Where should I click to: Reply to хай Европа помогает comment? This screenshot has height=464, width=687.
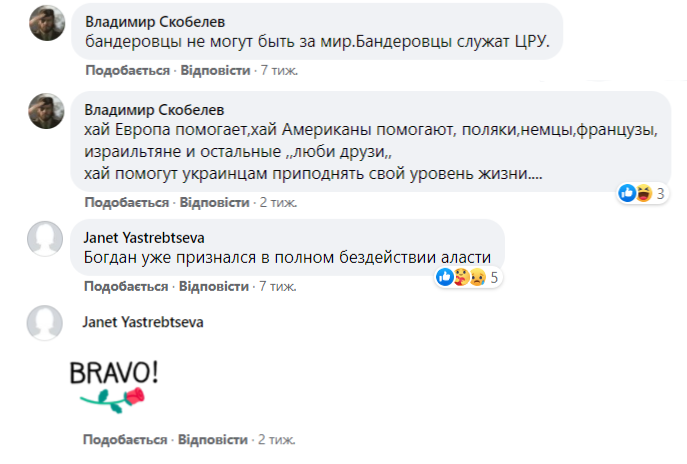coord(214,202)
